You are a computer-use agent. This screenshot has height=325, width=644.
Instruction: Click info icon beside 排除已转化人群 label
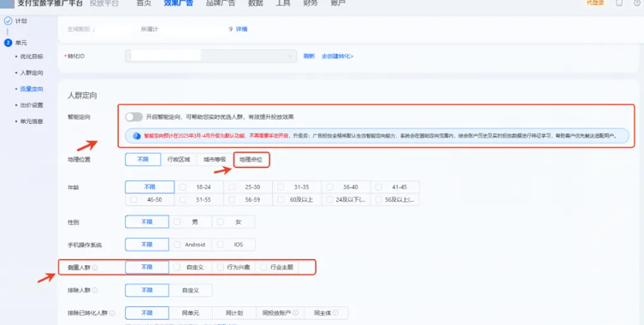(112, 313)
